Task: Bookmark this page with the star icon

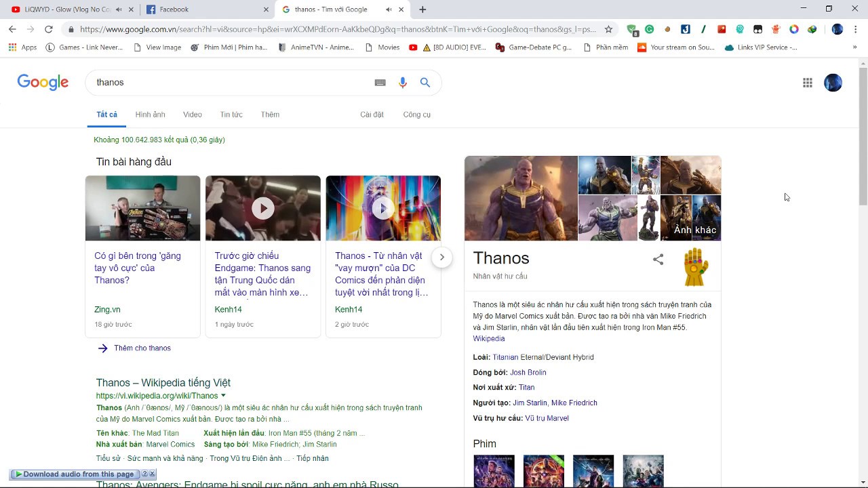Action: (x=608, y=29)
